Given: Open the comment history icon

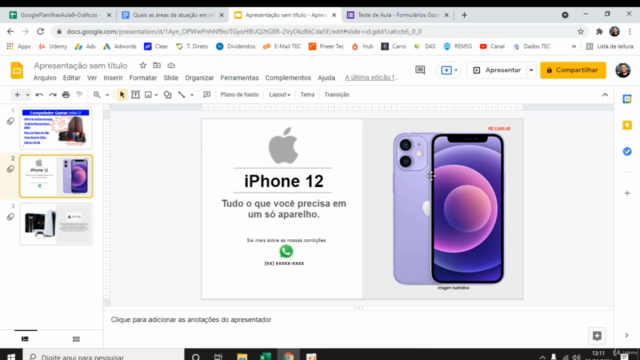Looking at the screenshot, I should click(420, 70).
